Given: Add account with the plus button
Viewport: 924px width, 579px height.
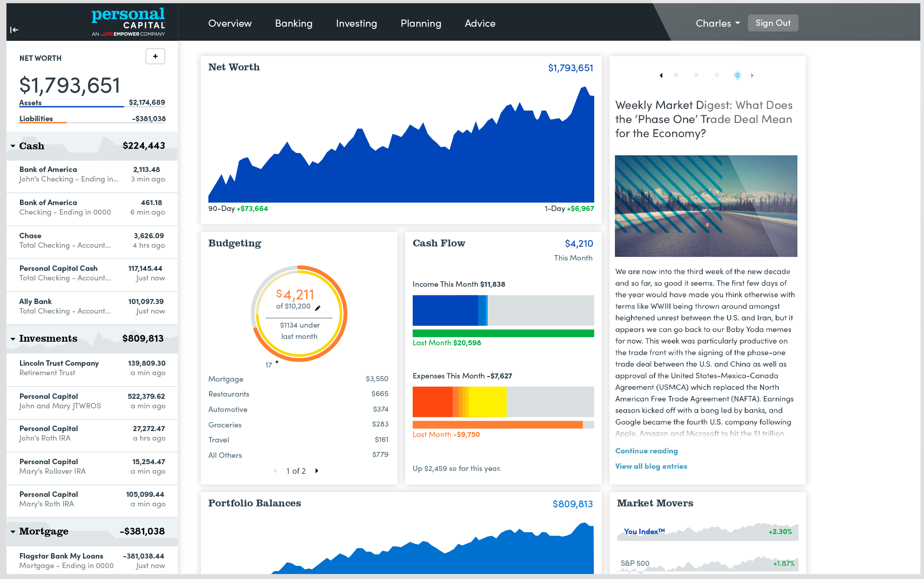Looking at the screenshot, I should 155,56.
